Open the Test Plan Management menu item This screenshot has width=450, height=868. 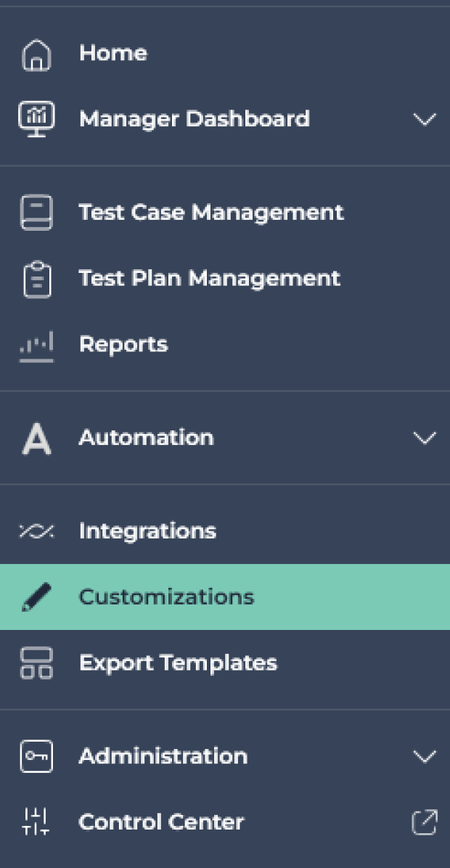pyautogui.click(x=225, y=279)
